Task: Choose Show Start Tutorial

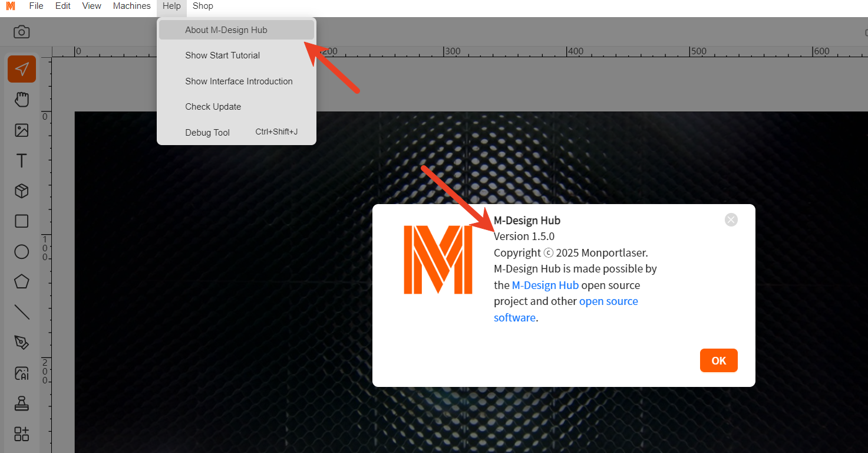Action: point(236,55)
